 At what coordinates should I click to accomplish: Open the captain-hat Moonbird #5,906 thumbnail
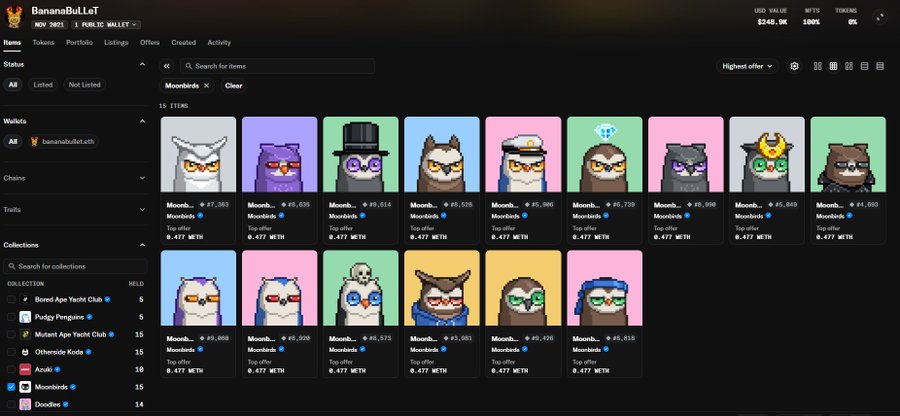(x=523, y=154)
